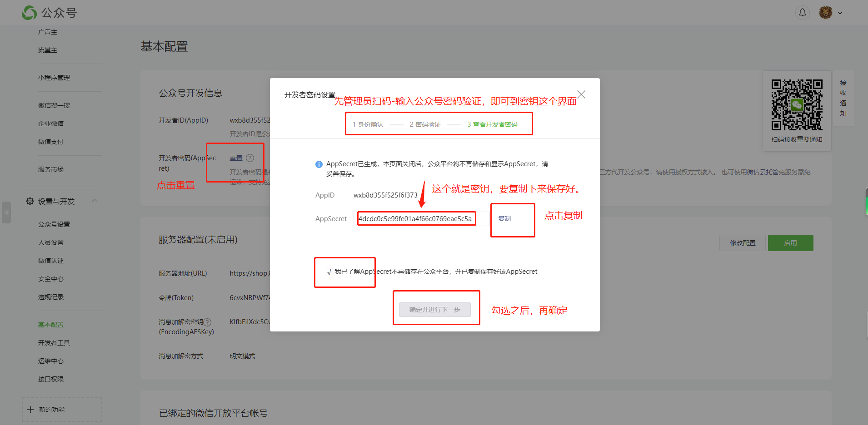Click the notification bell icon
Viewport: 868px width, 425px height.
(x=803, y=13)
